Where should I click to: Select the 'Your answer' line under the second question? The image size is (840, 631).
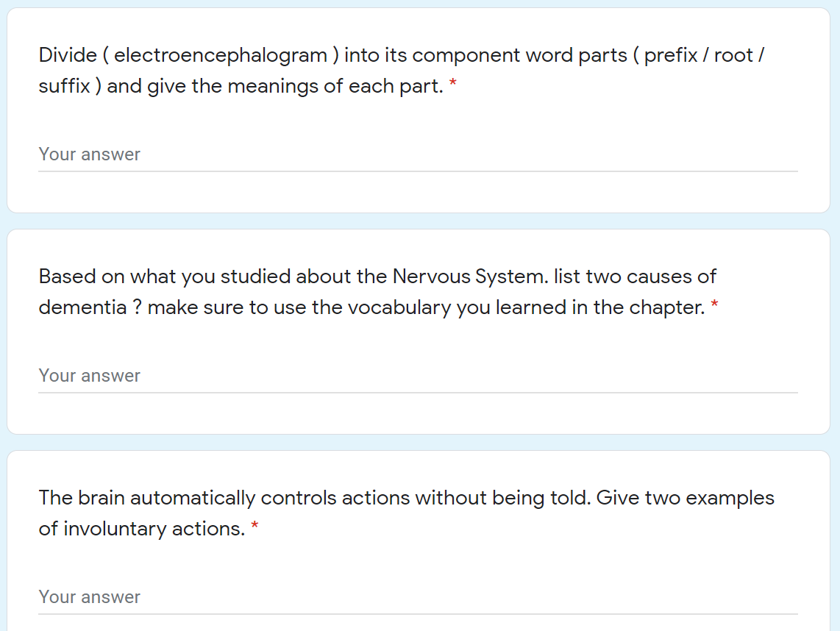pyautogui.click(x=88, y=376)
